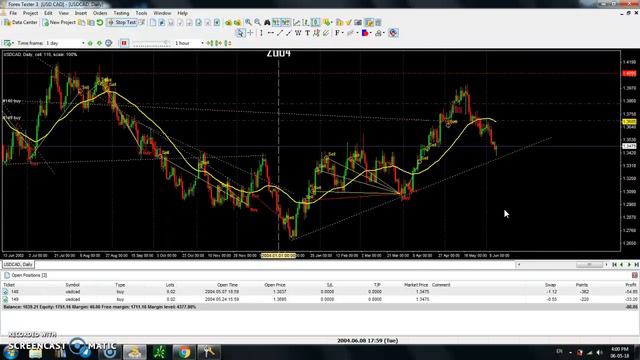
Task: Zoom out on the chart
Action: coord(258,22)
